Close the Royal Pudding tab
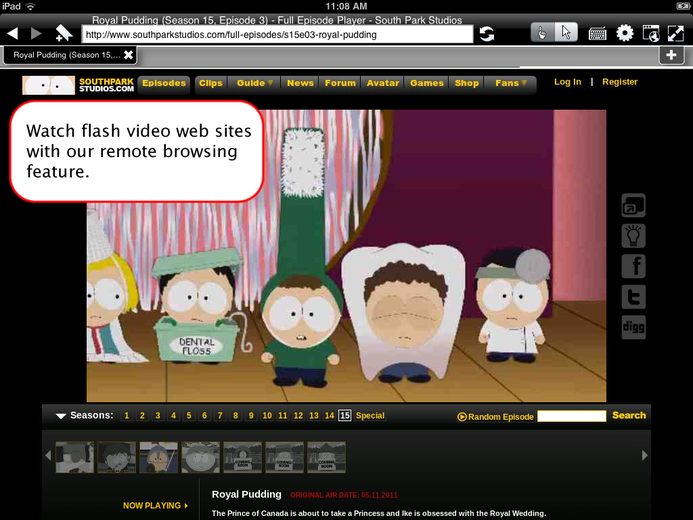Screen dimensions: 693x520 (128, 55)
